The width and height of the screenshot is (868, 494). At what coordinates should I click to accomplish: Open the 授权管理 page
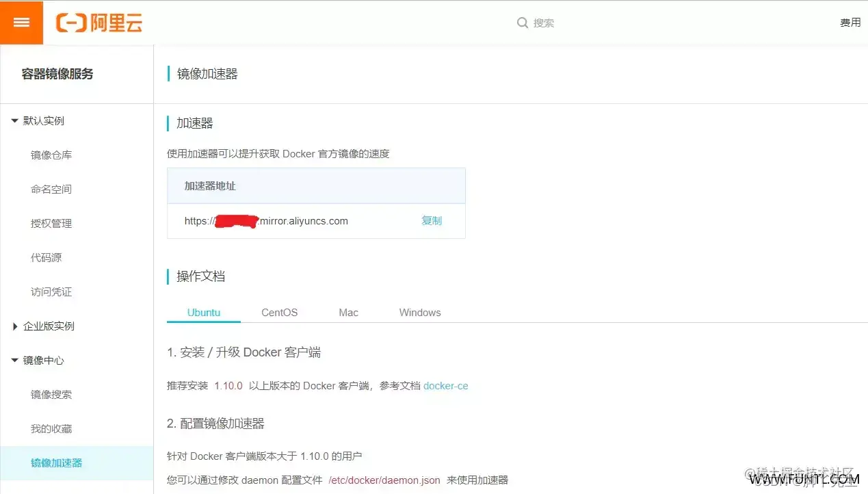pyautogui.click(x=51, y=223)
